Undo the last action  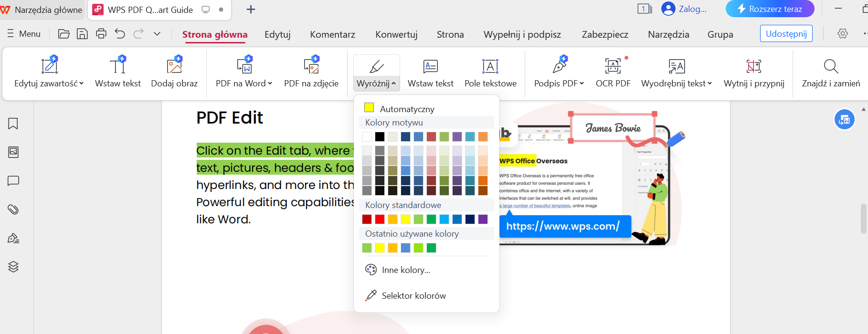pyautogui.click(x=120, y=34)
